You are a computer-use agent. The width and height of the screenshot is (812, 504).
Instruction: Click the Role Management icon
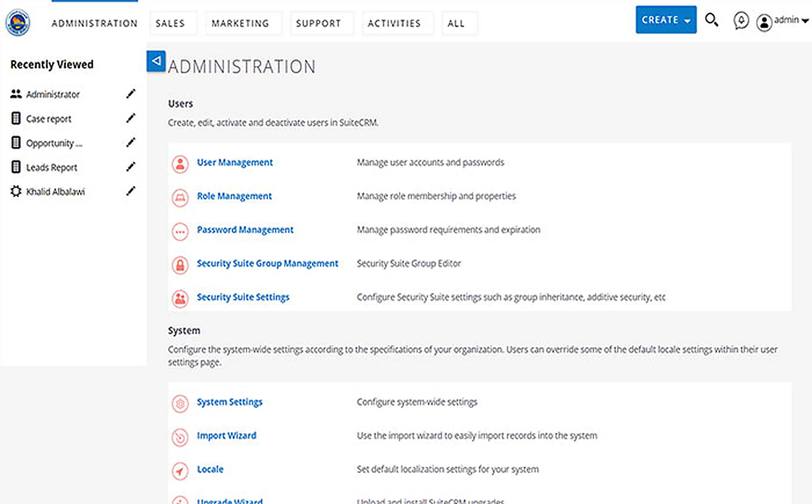pos(180,198)
